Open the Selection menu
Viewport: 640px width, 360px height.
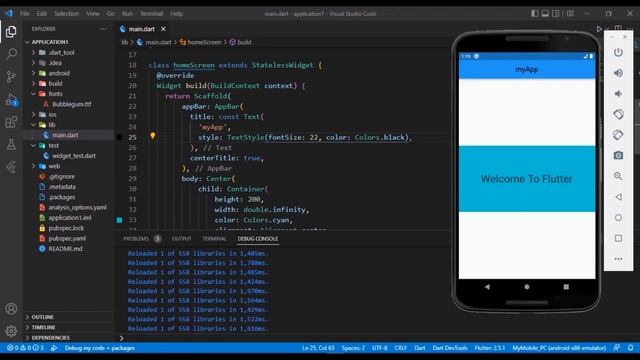(67, 13)
